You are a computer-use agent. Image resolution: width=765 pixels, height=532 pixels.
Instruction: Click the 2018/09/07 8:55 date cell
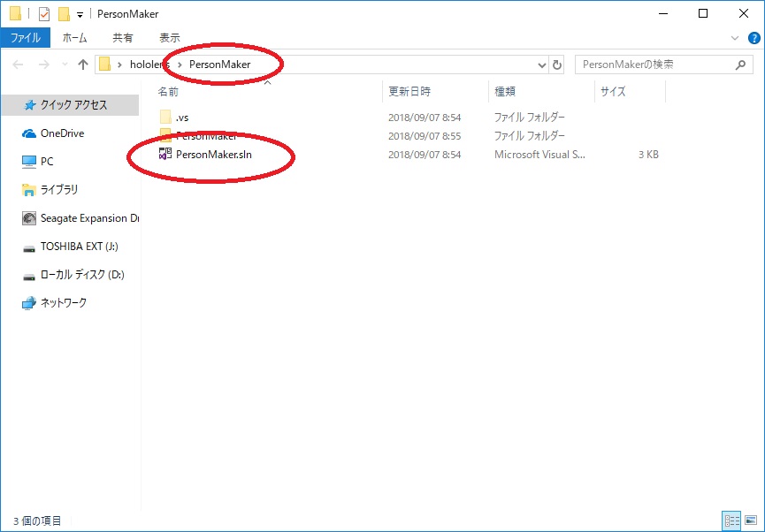tap(425, 136)
